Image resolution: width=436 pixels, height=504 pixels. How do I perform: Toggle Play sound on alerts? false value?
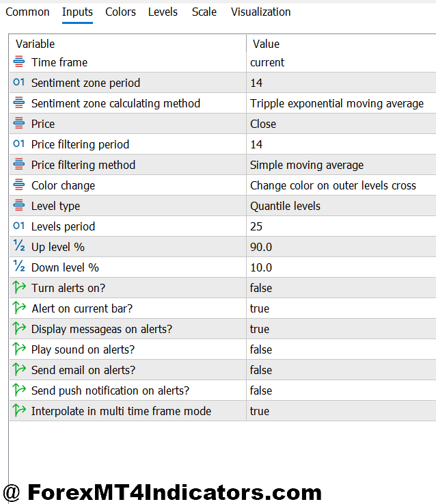(261, 349)
